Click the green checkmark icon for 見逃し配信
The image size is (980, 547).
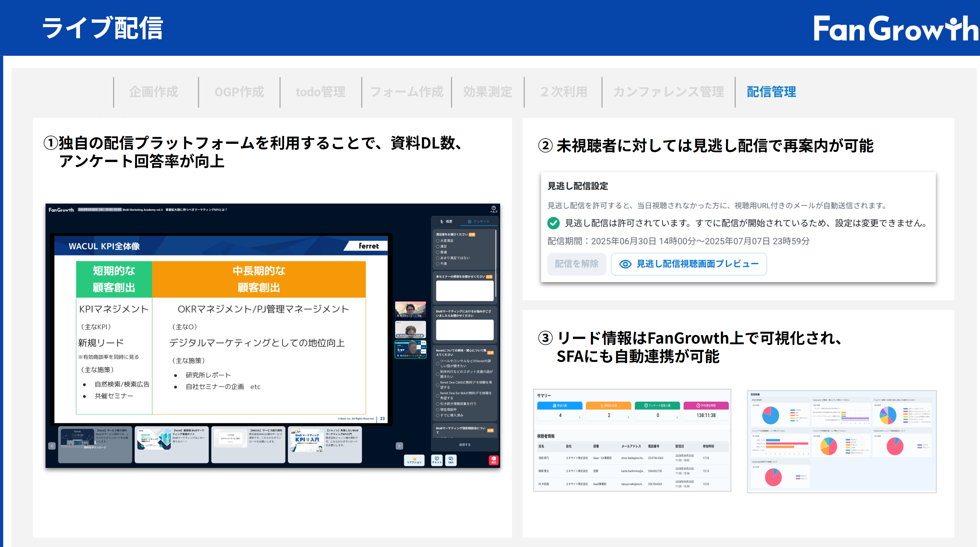point(553,223)
